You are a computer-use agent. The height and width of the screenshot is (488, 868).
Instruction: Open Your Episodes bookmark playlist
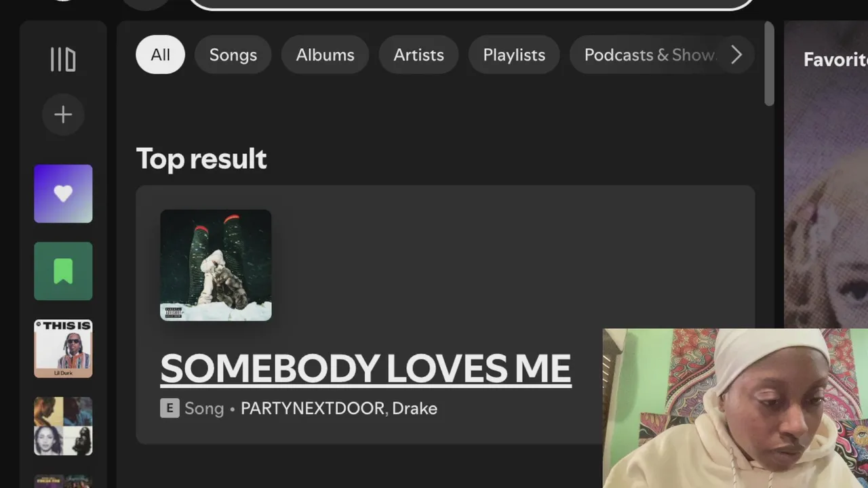point(63,271)
